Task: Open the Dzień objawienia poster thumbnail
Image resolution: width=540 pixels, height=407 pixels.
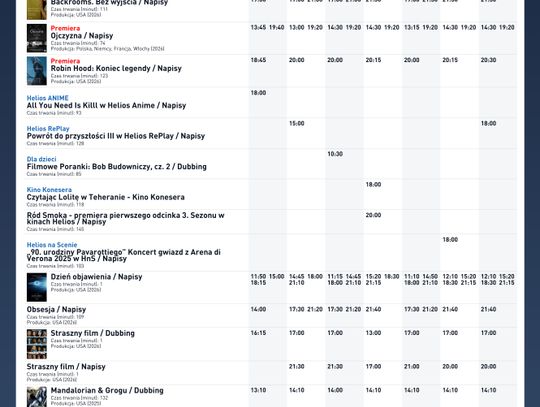Action: pyautogui.click(x=37, y=288)
